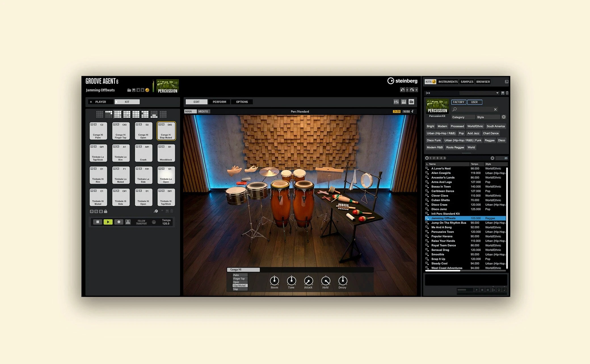Click the attribute filter settings gear
The height and width of the screenshot is (364, 590).
[x=504, y=117]
